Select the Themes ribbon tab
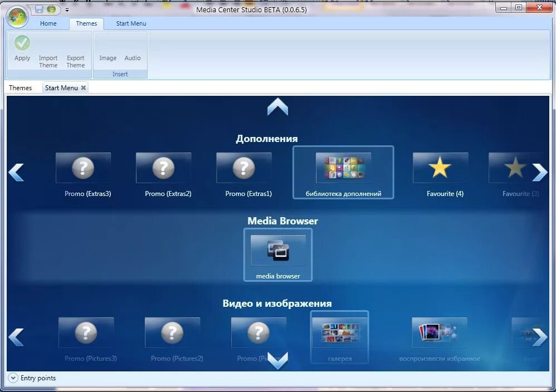This screenshot has width=556, height=392. pyautogui.click(x=86, y=23)
